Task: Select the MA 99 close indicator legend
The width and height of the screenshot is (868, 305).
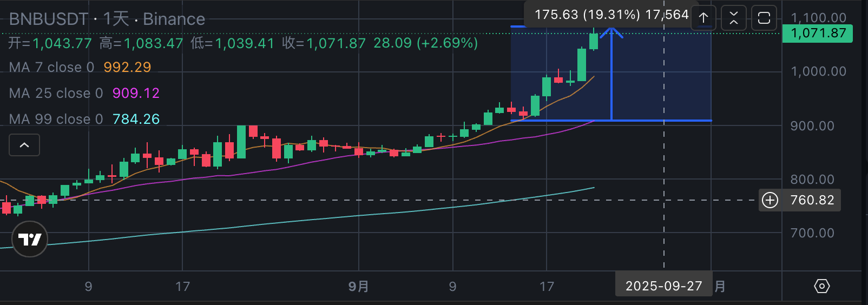Action: click(56, 119)
